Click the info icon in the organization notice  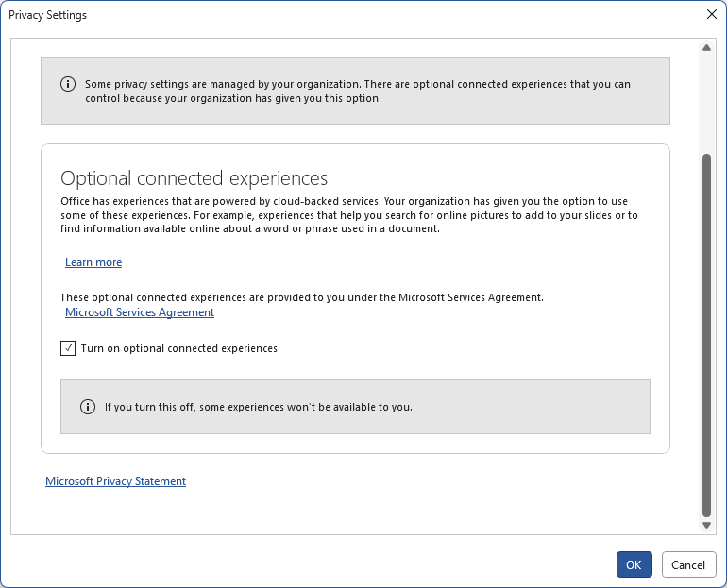point(68,84)
